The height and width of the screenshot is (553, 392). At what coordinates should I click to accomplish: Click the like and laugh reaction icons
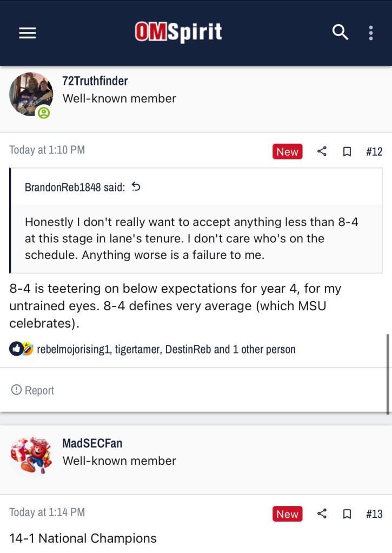click(22, 349)
